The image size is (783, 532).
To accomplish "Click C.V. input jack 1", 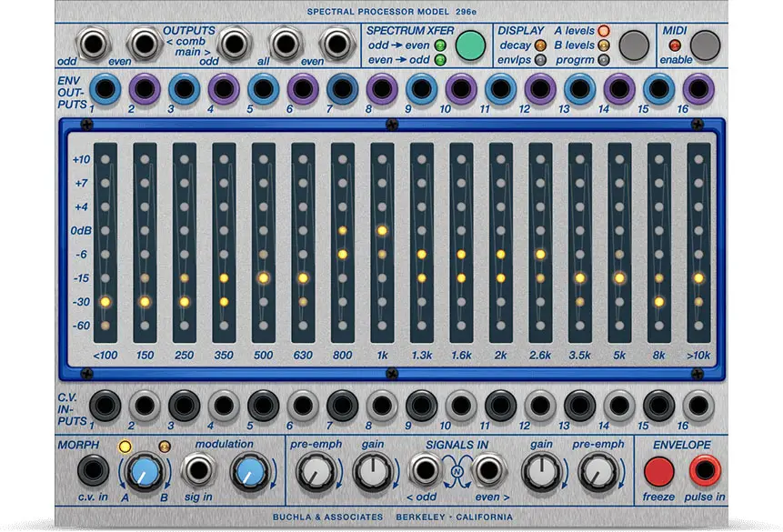I will click(105, 406).
